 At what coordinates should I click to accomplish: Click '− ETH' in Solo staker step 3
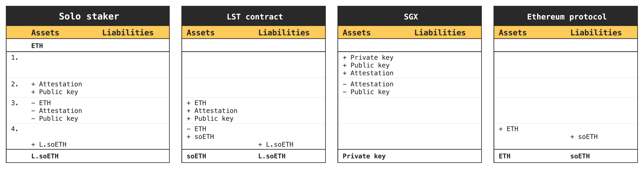click(41, 103)
